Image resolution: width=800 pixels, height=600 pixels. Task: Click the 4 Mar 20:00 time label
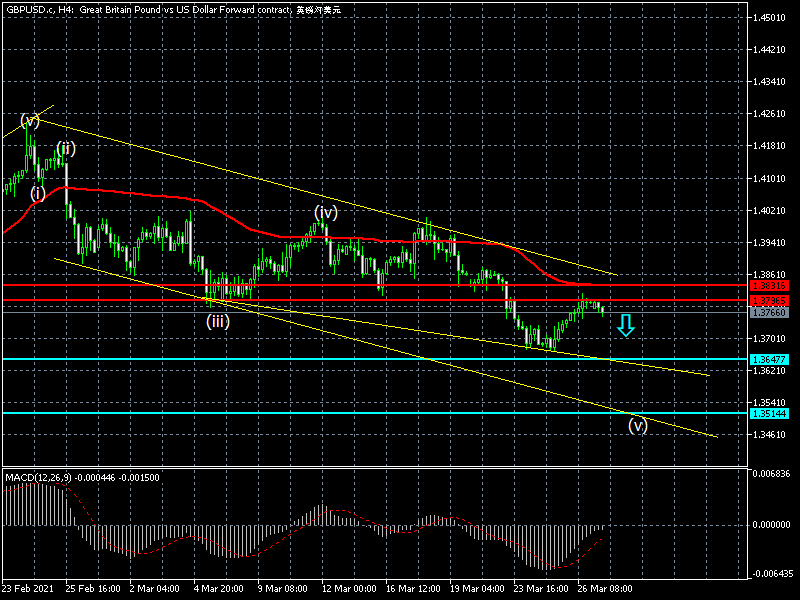[x=219, y=589]
